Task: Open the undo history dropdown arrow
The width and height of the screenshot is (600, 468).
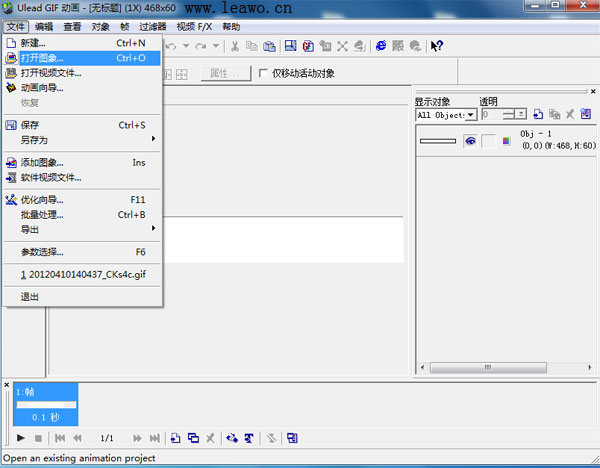Action: [x=186, y=46]
